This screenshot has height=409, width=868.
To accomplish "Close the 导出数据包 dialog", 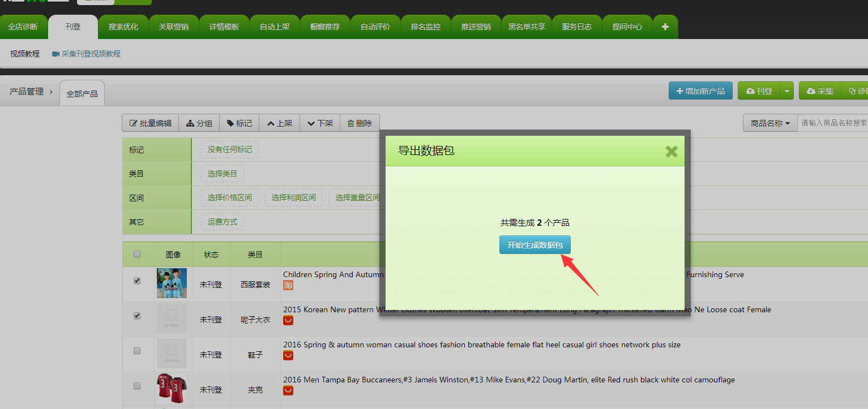I will [x=672, y=152].
